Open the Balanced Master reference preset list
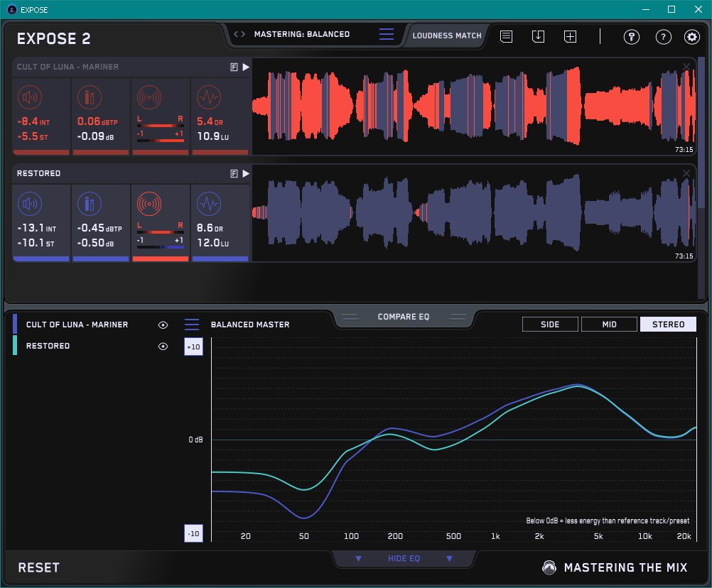Image resolution: width=712 pixels, height=588 pixels. [192, 325]
